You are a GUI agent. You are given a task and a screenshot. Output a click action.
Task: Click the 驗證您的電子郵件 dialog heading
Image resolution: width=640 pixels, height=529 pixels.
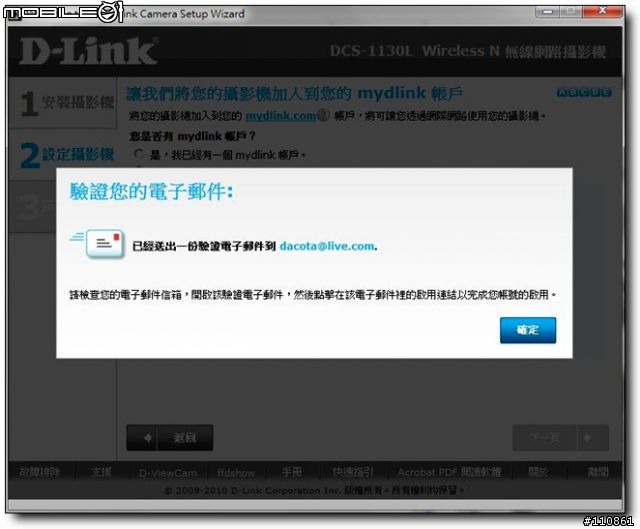(x=151, y=191)
